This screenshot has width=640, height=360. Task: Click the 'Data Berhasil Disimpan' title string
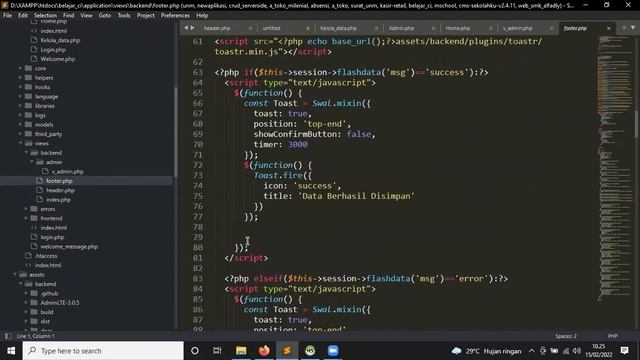(x=356, y=196)
